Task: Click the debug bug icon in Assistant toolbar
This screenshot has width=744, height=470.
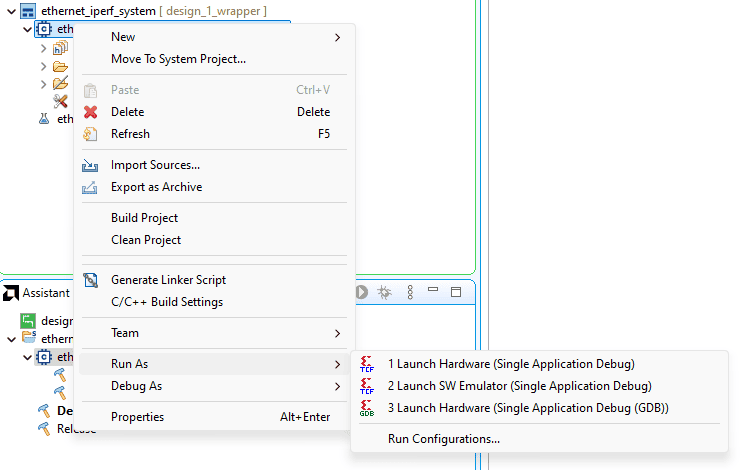Action: (383, 292)
